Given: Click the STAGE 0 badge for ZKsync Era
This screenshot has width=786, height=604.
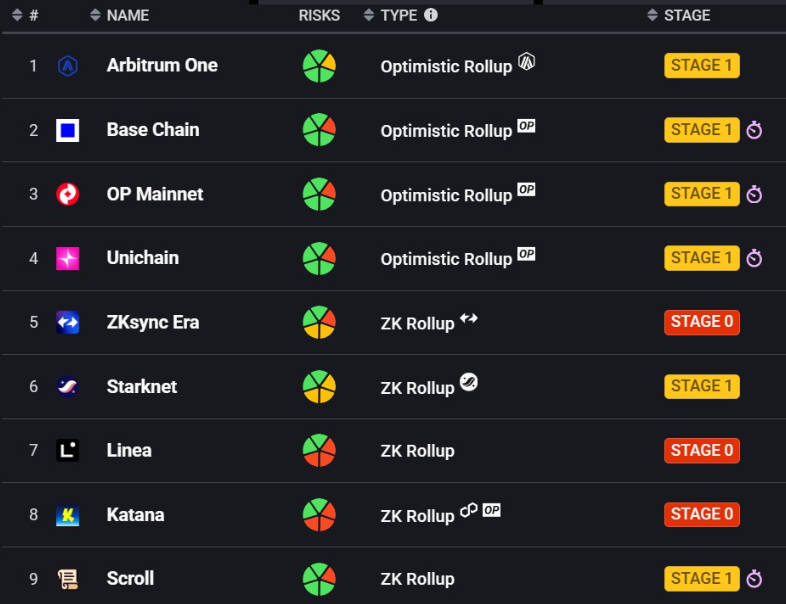Looking at the screenshot, I should click(x=701, y=322).
